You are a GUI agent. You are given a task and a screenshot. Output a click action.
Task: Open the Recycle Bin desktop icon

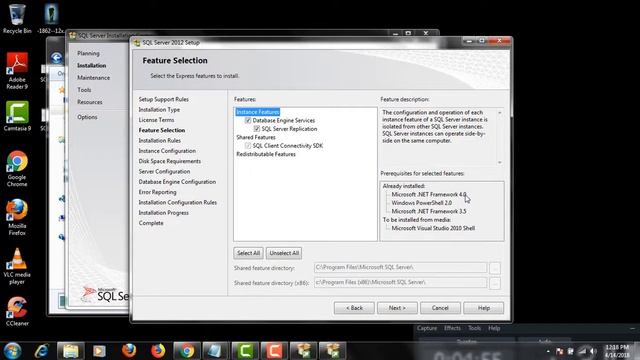[x=17, y=18]
